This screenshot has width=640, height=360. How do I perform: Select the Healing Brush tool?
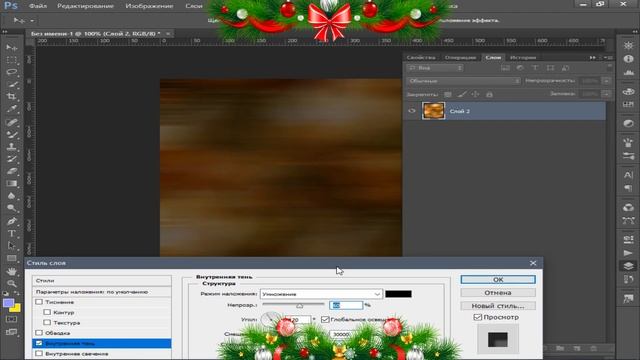[x=11, y=122]
